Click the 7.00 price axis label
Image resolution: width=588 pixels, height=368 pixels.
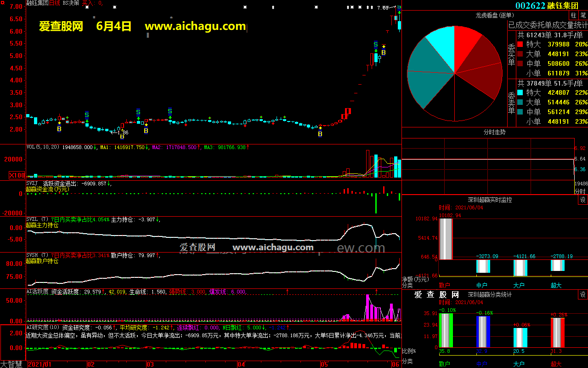[x=17, y=7]
